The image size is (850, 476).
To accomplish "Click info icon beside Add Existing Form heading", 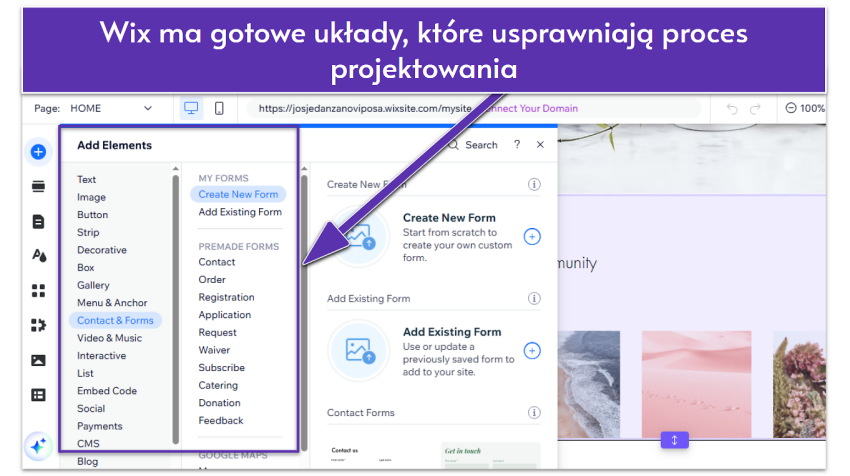I will click(x=534, y=298).
